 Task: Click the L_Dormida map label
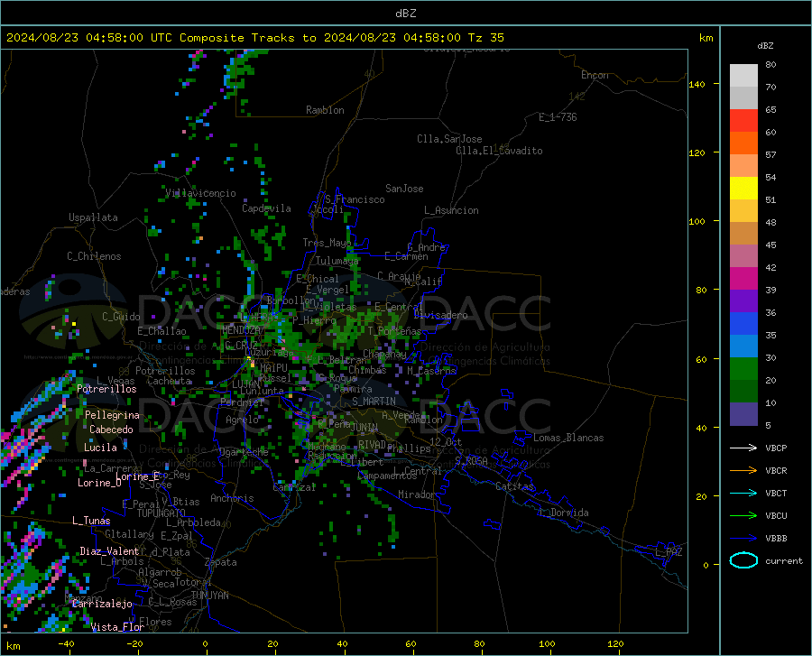[562, 513]
